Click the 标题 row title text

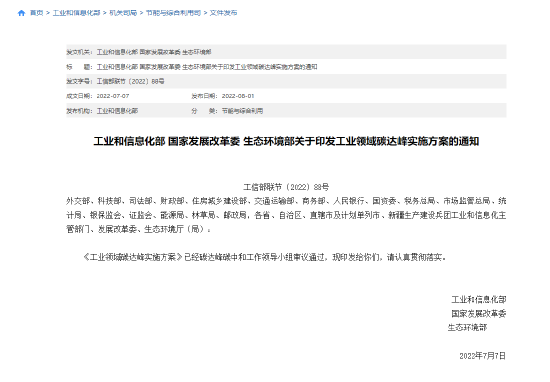[x=207, y=67]
